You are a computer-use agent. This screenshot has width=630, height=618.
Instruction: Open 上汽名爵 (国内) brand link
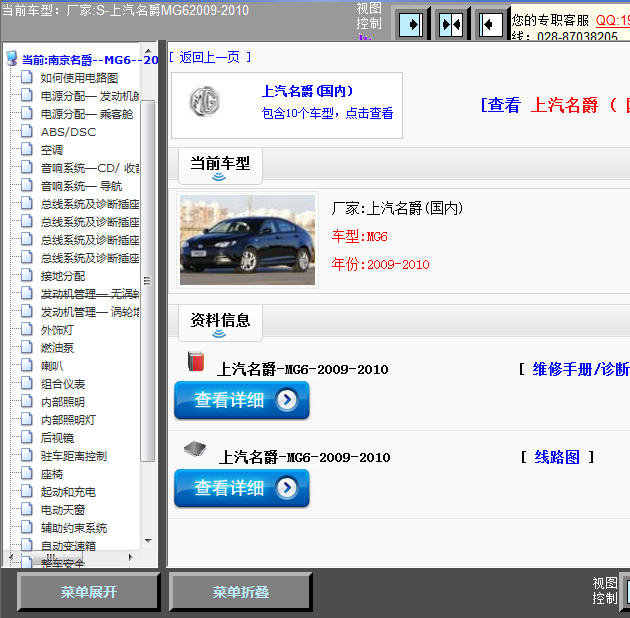coord(307,91)
